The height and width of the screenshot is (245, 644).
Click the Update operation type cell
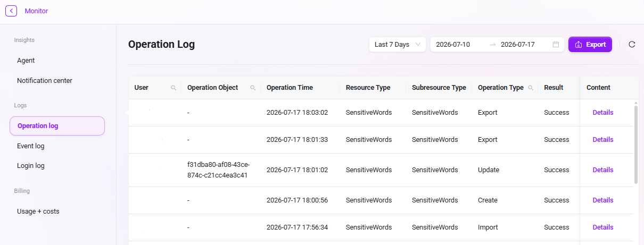[x=489, y=170]
